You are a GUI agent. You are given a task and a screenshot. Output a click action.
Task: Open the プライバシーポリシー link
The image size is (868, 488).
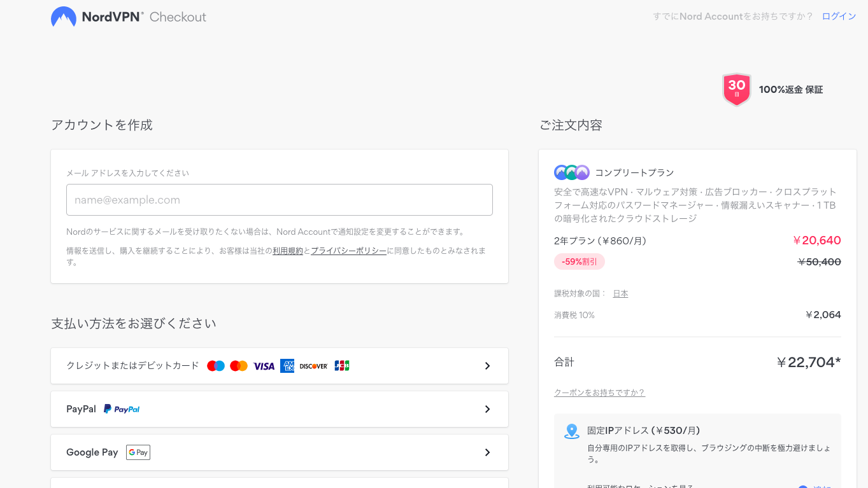coord(348,251)
